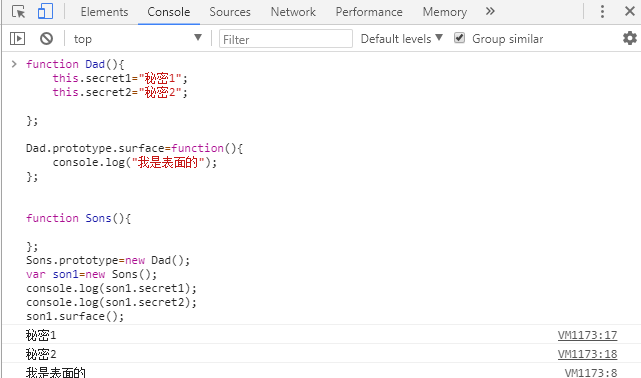
Task: Open console settings gear
Action: [630, 38]
